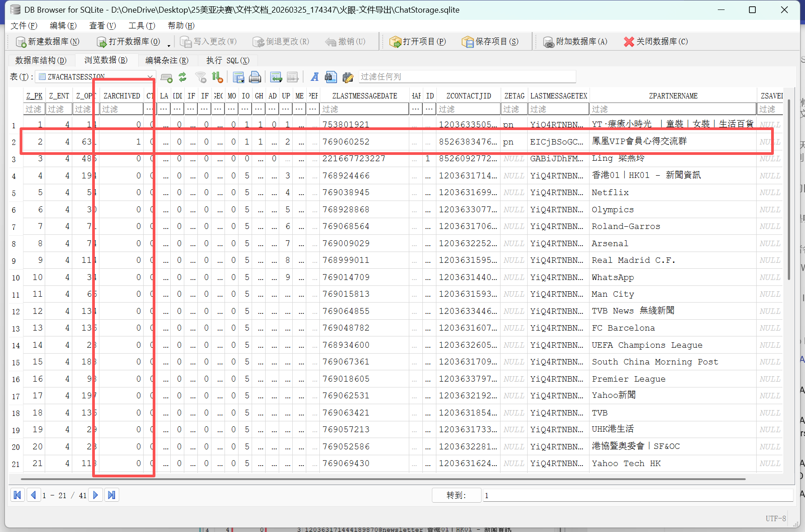Switch to the 执行 SQL(X) tab
Image resolution: width=805 pixels, height=532 pixels.
point(228,61)
